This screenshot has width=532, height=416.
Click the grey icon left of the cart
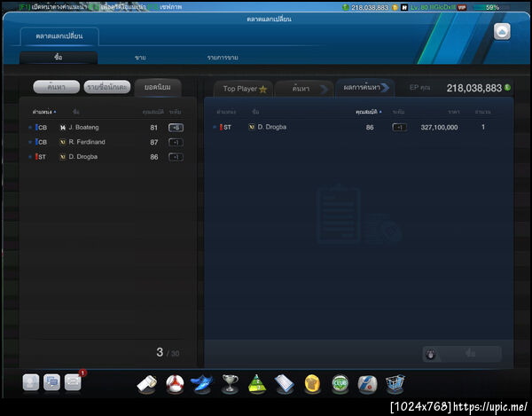(x=367, y=384)
